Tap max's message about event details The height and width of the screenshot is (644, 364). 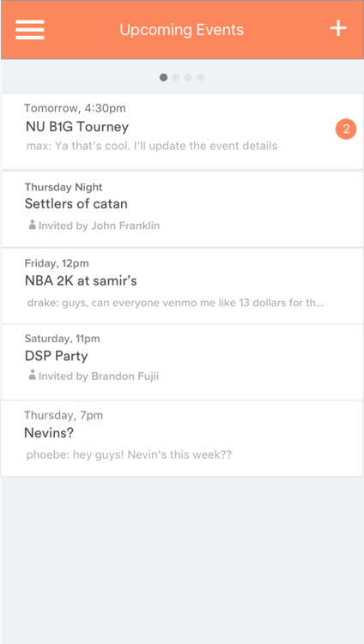pos(152,146)
